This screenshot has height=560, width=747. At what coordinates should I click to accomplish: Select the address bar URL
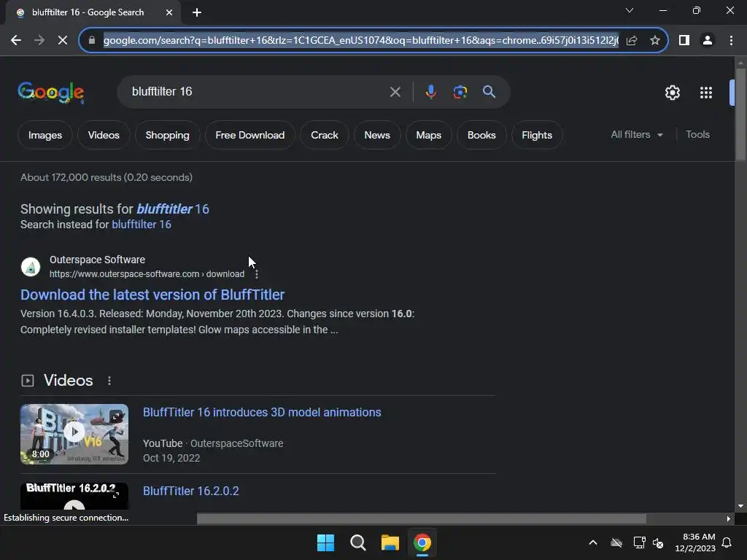(360, 41)
